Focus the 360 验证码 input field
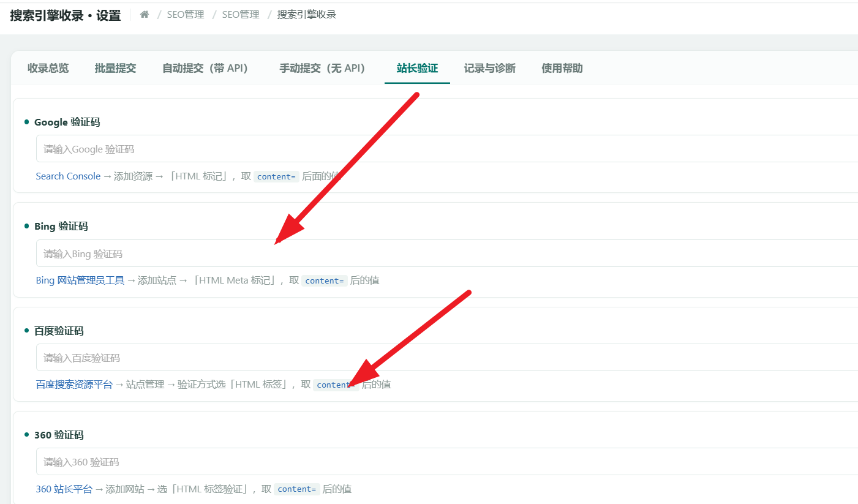Viewport: 858px width, 504px height. tap(447, 462)
